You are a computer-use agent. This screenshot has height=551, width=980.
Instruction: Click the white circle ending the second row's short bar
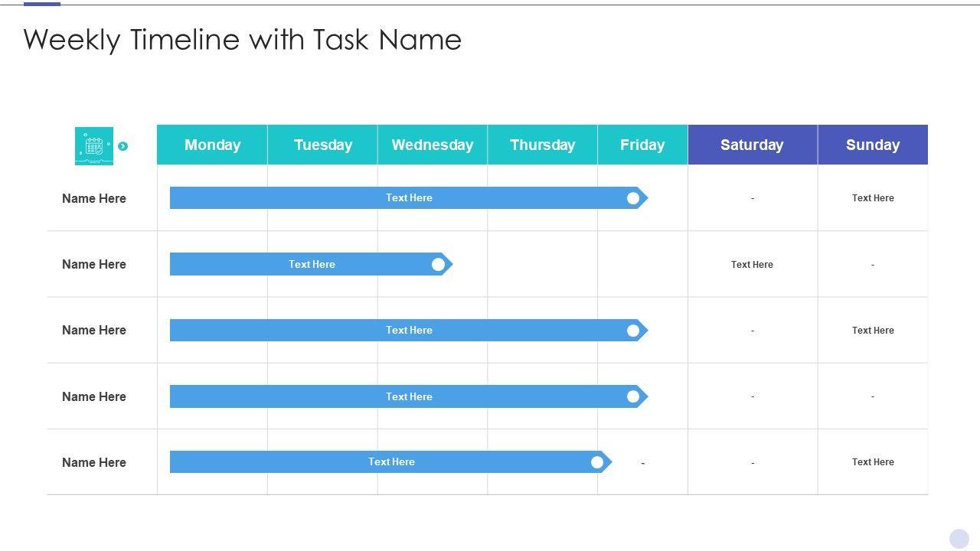click(438, 265)
